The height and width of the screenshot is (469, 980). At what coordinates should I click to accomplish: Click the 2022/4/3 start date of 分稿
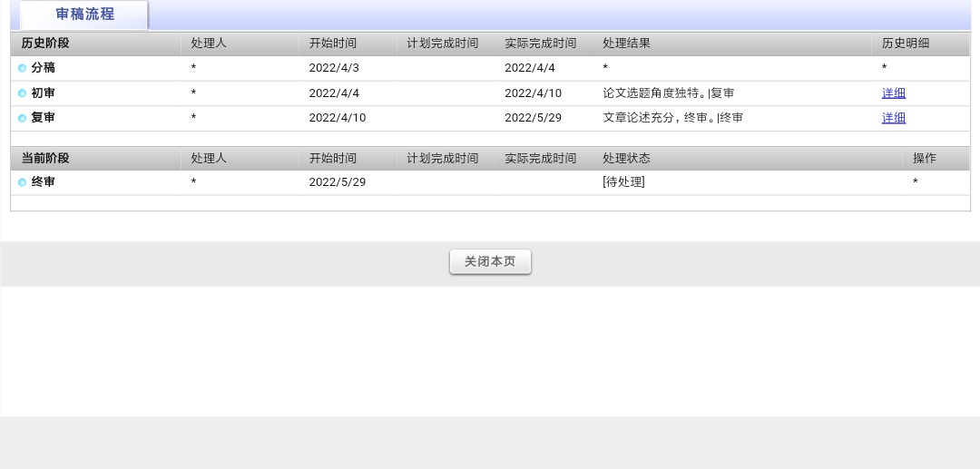coord(334,68)
